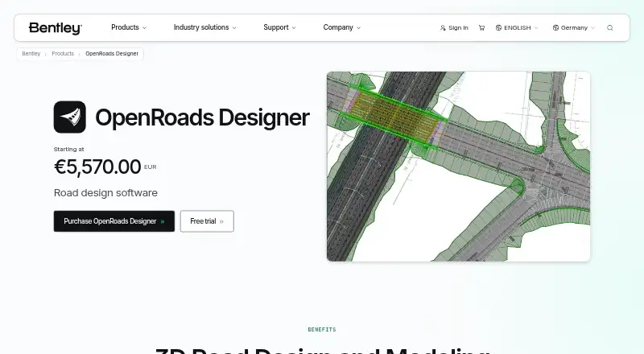Expand the ENGLISH language dropdown
This screenshot has width=644, height=354.
click(x=517, y=27)
